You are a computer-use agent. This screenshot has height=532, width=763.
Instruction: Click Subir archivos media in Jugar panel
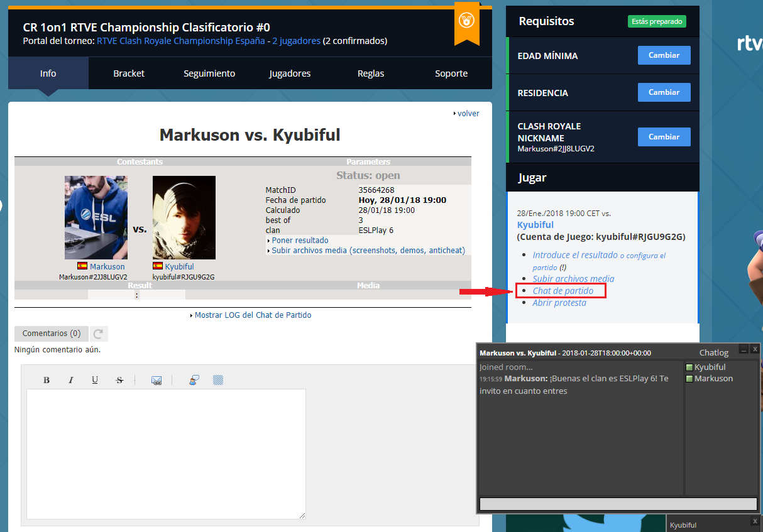[574, 279]
